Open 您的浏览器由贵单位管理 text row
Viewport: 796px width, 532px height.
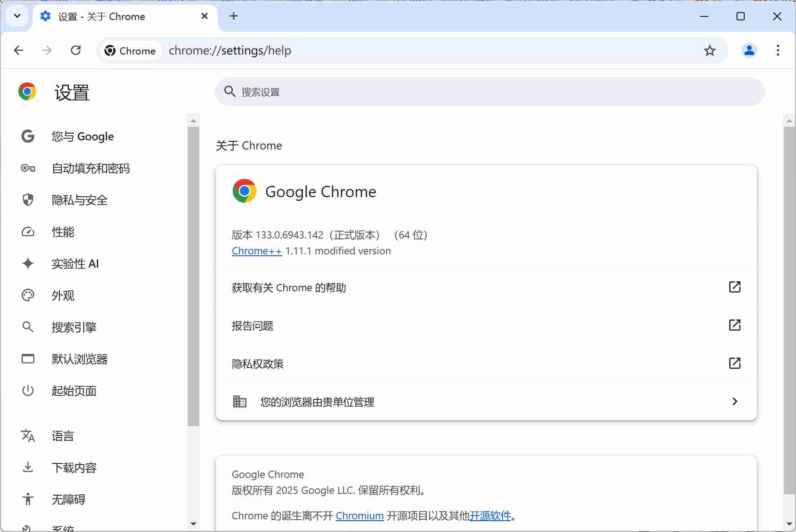[x=486, y=402]
